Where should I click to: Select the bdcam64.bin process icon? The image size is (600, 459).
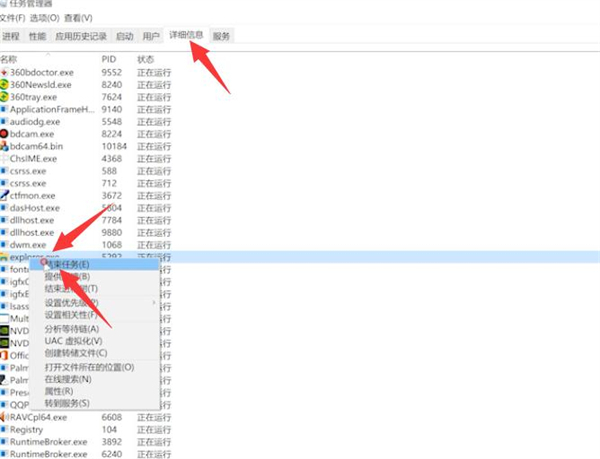point(4,146)
